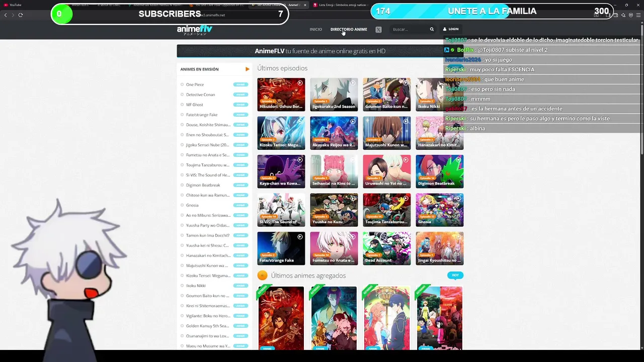Open Fate/strange Fake in the sidebar list
This screenshot has width=644, height=362.
(202, 115)
